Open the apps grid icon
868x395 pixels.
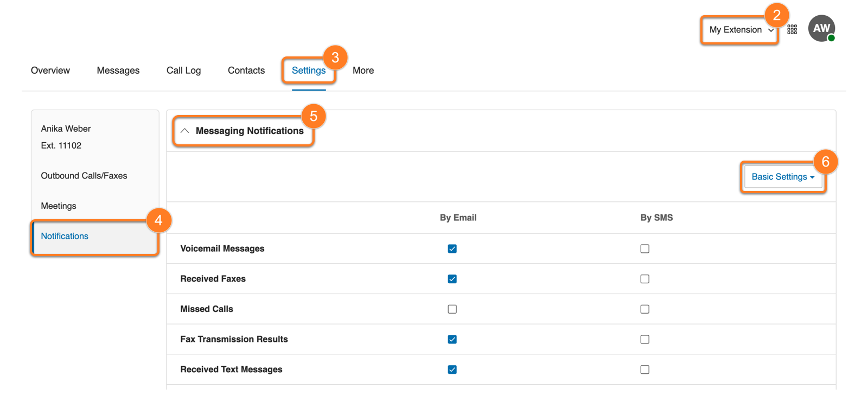coord(792,30)
